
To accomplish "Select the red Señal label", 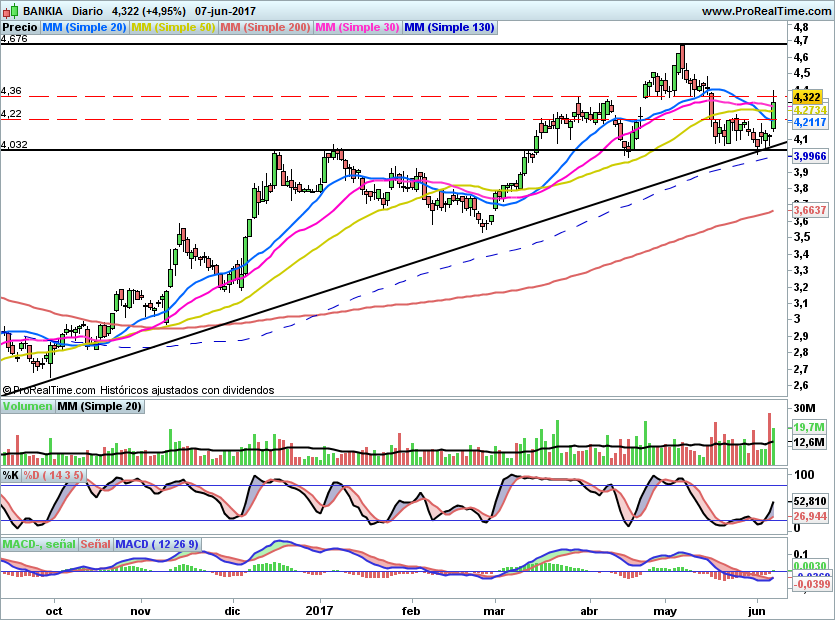I will coord(95,544).
